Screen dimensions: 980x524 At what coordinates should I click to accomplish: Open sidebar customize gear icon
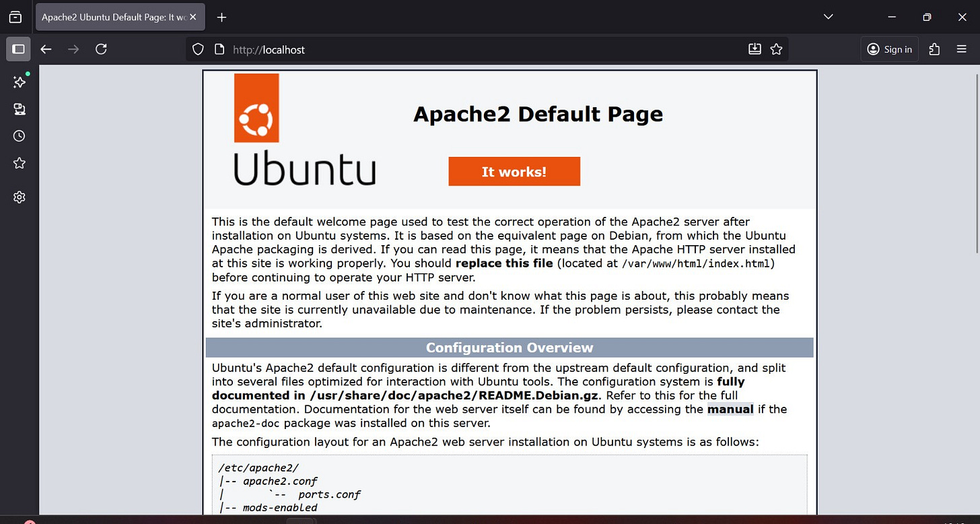[20, 197]
